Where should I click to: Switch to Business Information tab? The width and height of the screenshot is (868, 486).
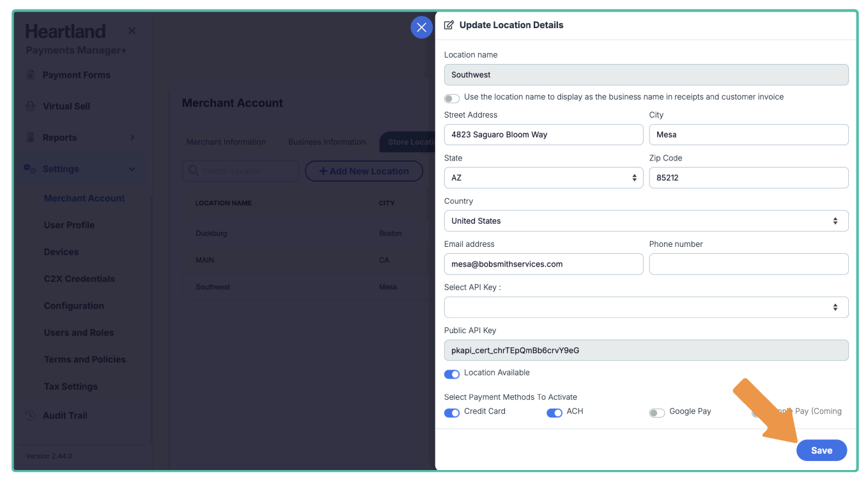(x=327, y=142)
